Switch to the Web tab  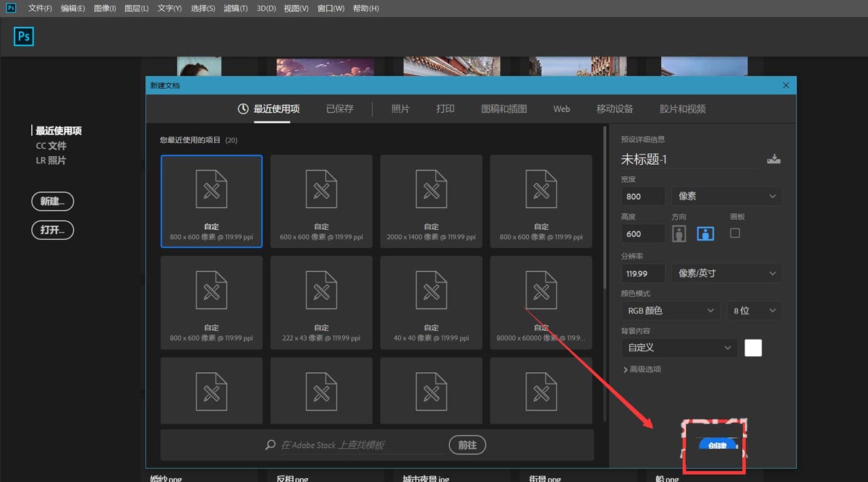point(562,109)
